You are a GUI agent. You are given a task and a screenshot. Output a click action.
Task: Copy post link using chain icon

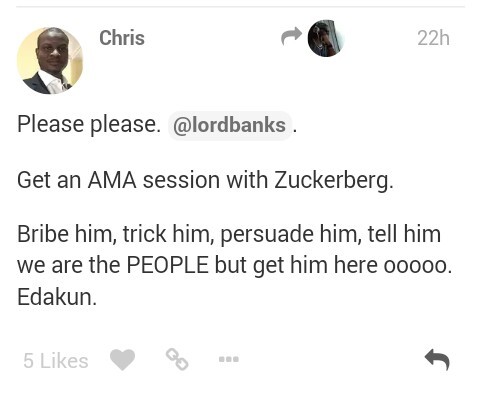coord(177,359)
